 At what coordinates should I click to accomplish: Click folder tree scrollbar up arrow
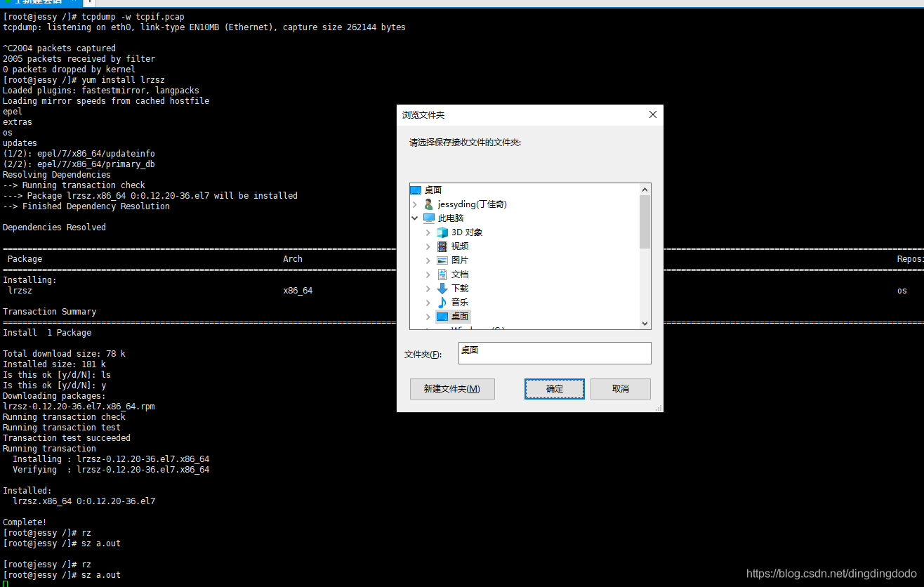[645, 190]
